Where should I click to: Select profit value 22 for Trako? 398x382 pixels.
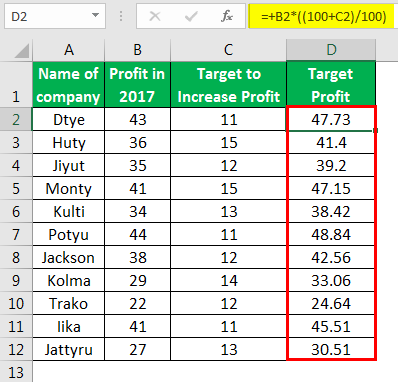[137, 303]
